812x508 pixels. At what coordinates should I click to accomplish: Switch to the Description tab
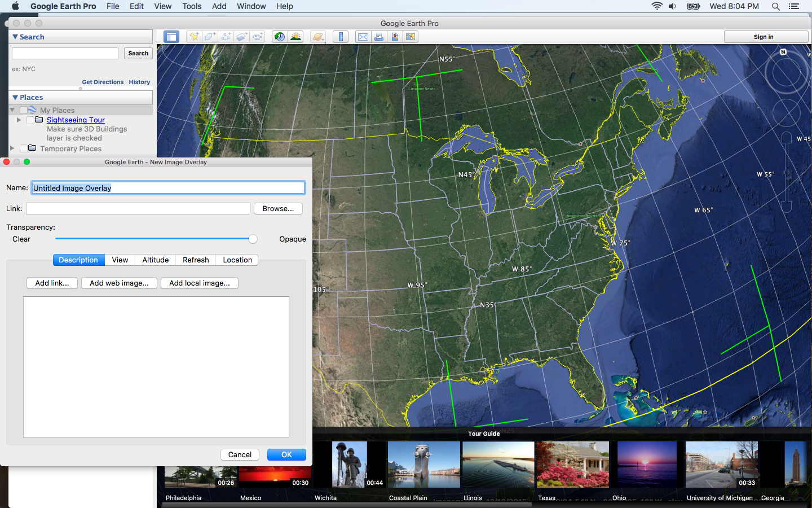click(78, 260)
